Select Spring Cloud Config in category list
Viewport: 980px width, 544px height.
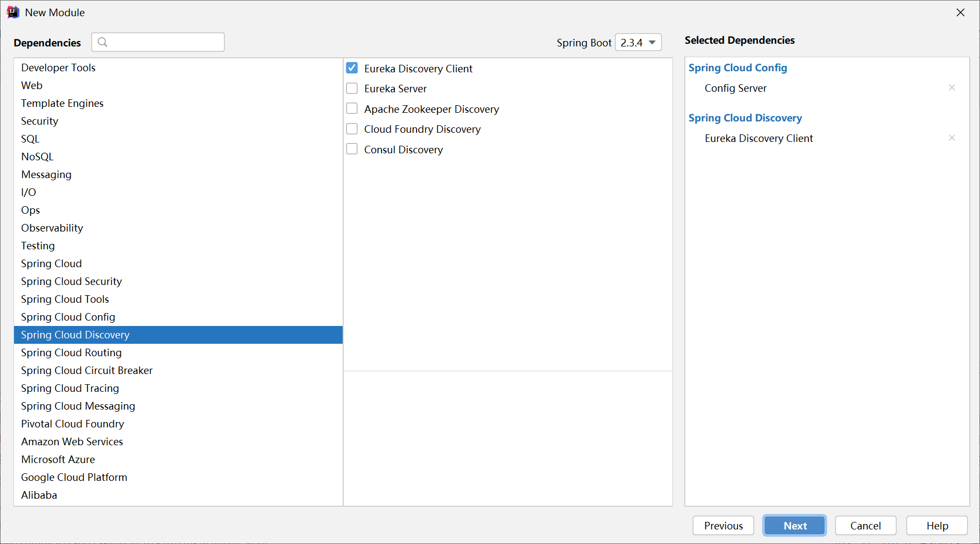[178, 317]
